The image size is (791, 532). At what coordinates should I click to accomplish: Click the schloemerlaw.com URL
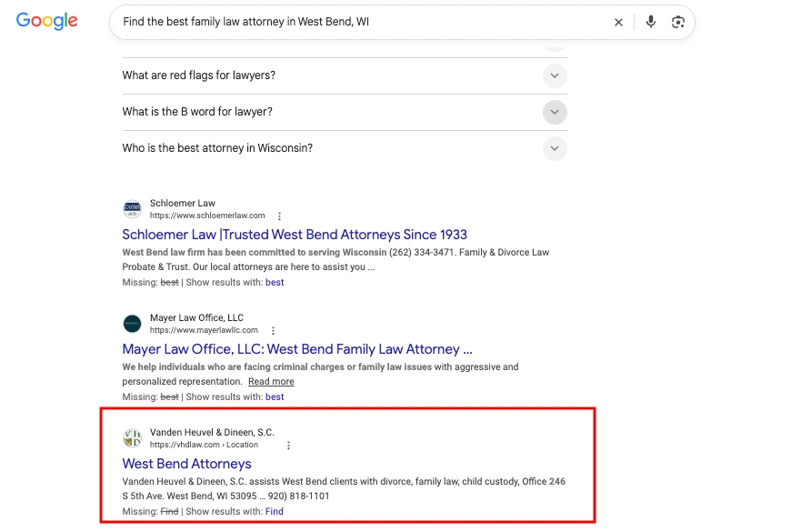pos(207,216)
